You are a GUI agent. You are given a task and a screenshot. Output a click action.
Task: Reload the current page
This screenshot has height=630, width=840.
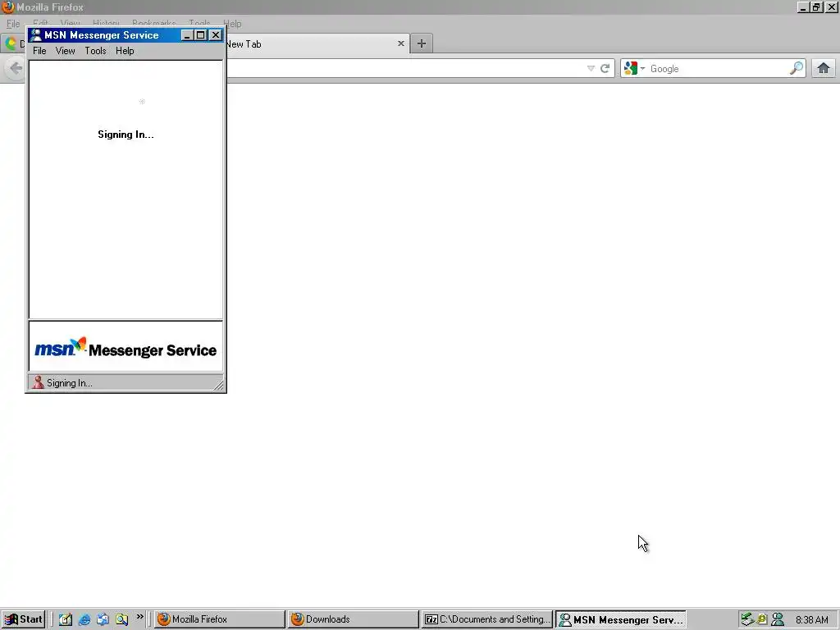pos(605,69)
